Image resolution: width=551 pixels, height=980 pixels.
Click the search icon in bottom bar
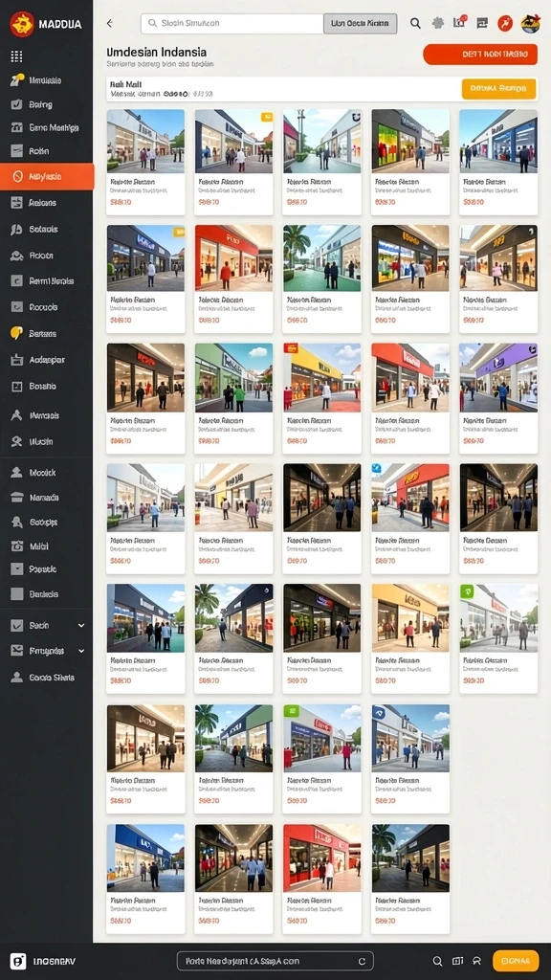tap(438, 961)
